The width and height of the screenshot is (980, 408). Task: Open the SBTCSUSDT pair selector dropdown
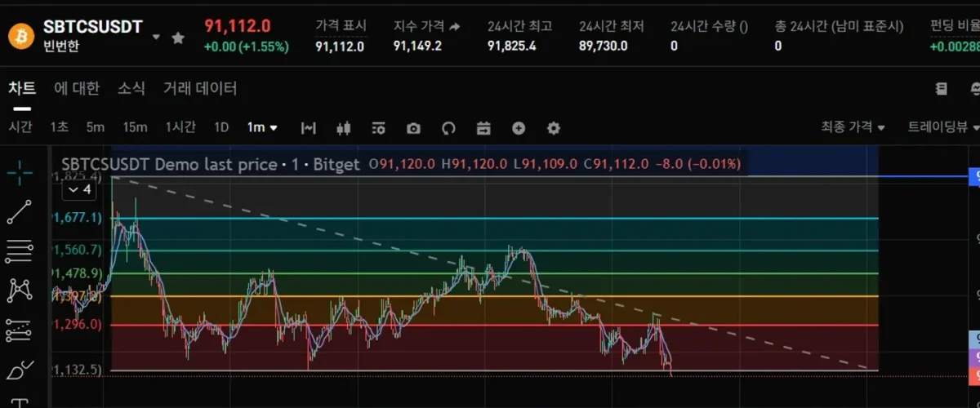[x=156, y=38]
